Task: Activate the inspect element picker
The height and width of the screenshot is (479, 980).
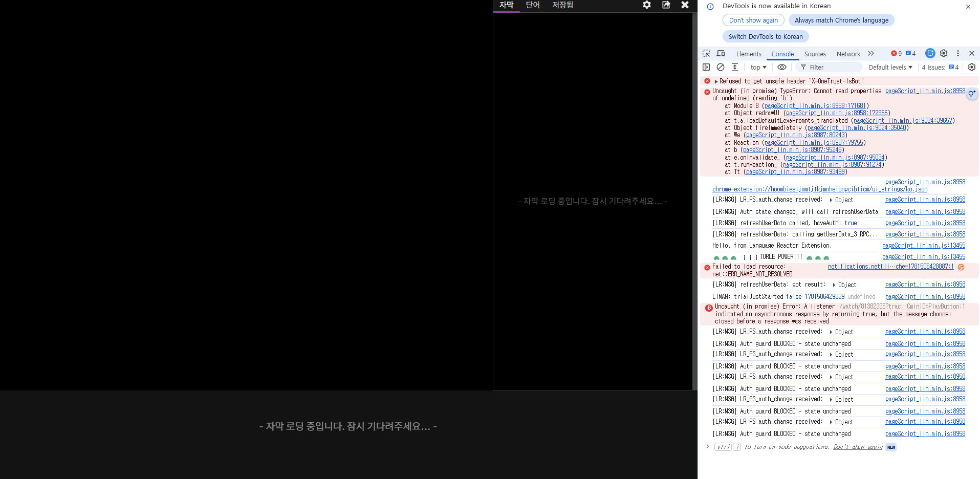Action: point(706,53)
